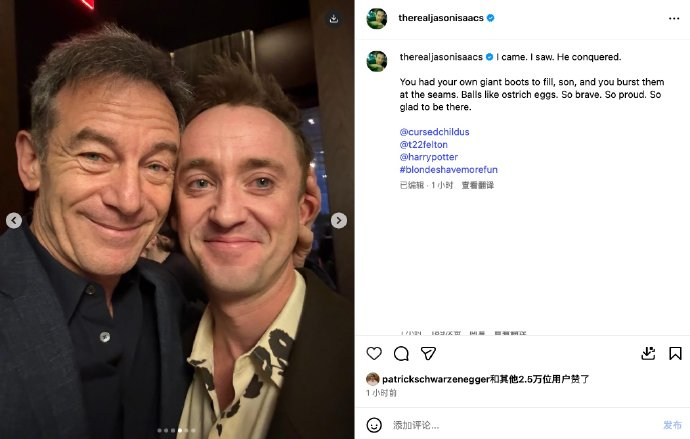This screenshot has width=690, height=439.
Task: Select the carousel pagination dots below the photo
Action: [177, 431]
